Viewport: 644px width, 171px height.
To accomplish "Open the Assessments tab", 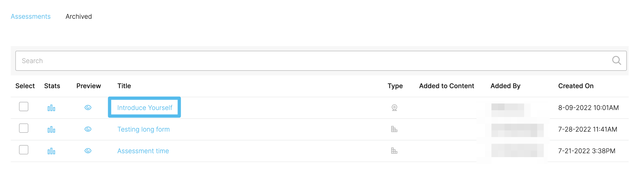I will pyautogui.click(x=31, y=16).
